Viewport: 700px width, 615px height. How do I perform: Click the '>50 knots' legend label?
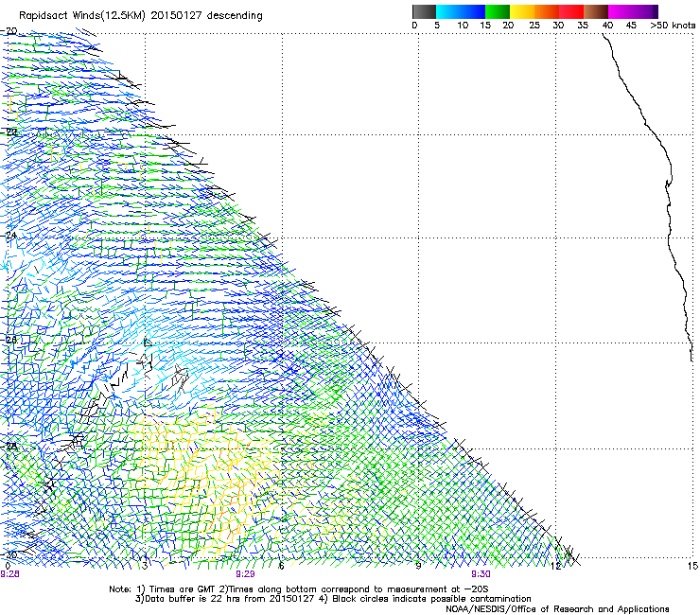tap(673, 26)
